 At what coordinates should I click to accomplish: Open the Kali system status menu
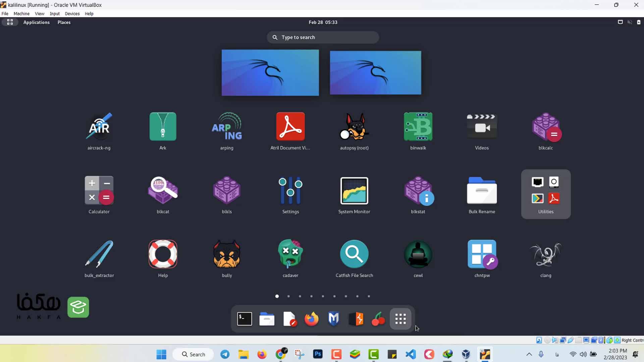[629, 22]
